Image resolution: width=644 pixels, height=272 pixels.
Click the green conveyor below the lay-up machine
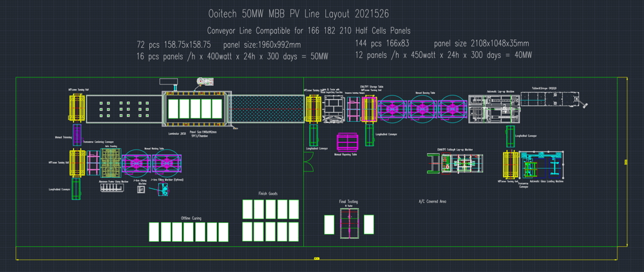click(511, 136)
